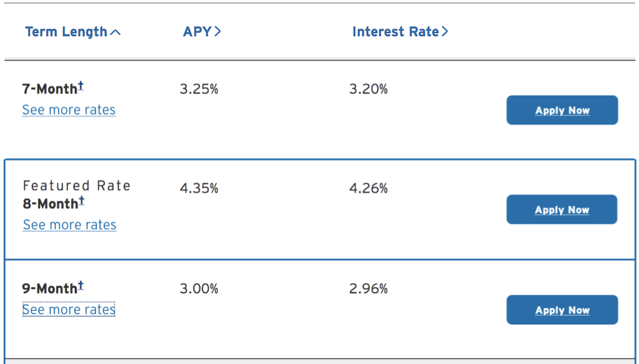The width and height of the screenshot is (639, 364).
Task: Open "See more rates" under 9-Month
Action: tap(69, 309)
